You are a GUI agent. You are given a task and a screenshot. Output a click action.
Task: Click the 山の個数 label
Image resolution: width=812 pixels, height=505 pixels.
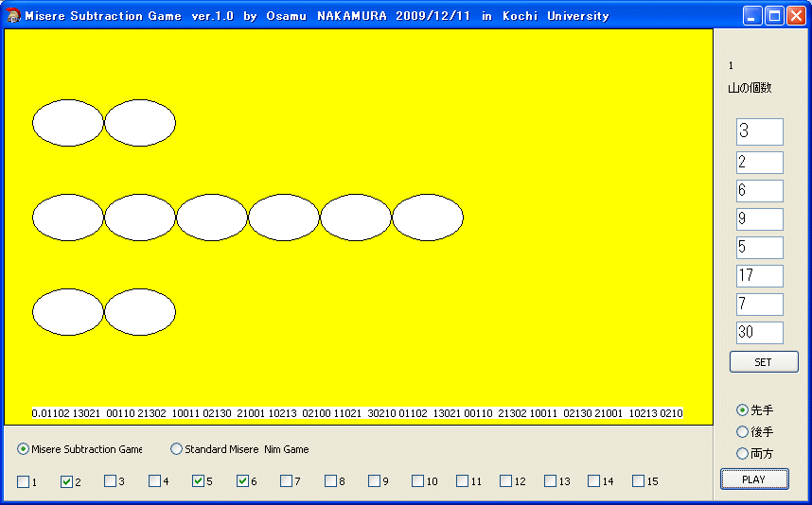(x=750, y=88)
